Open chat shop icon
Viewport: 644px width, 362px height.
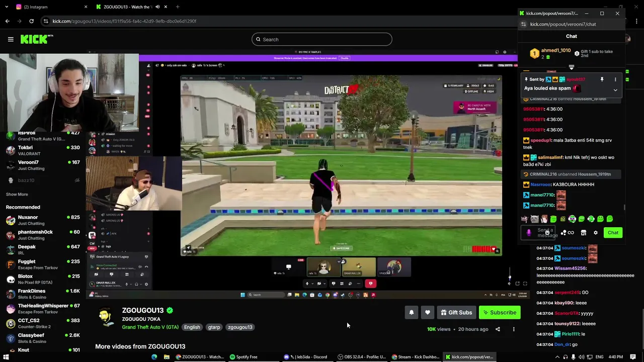[584, 233]
